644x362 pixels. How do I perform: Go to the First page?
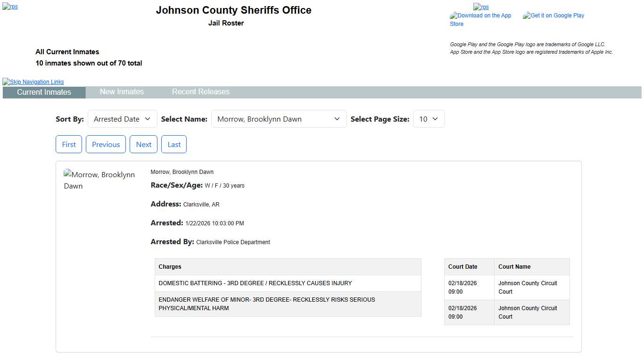(x=69, y=145)
